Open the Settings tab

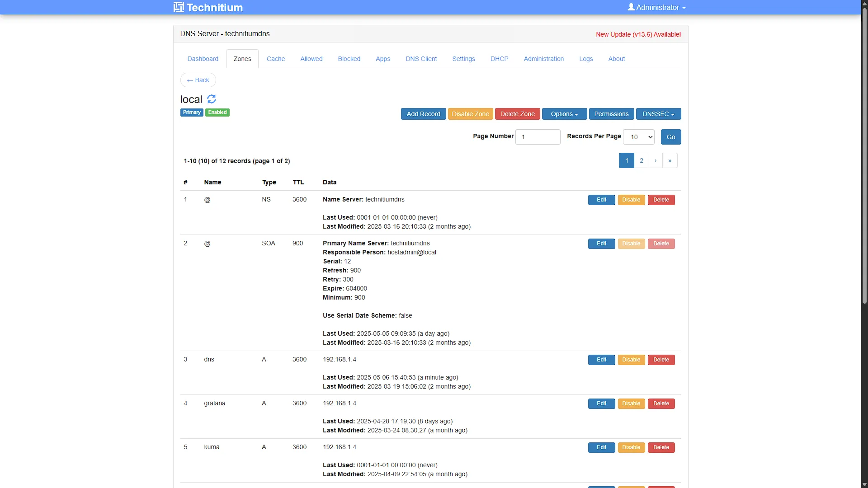[x=464, y=59]
